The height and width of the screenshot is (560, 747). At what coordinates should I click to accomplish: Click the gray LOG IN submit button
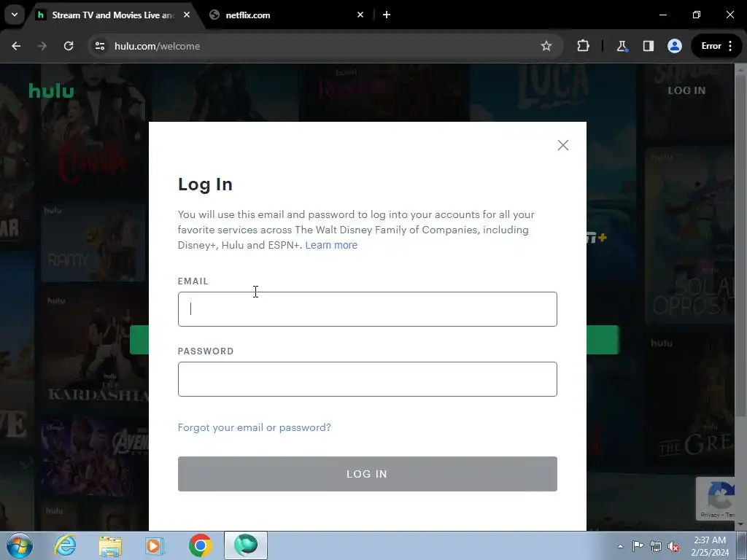point(368,474)
